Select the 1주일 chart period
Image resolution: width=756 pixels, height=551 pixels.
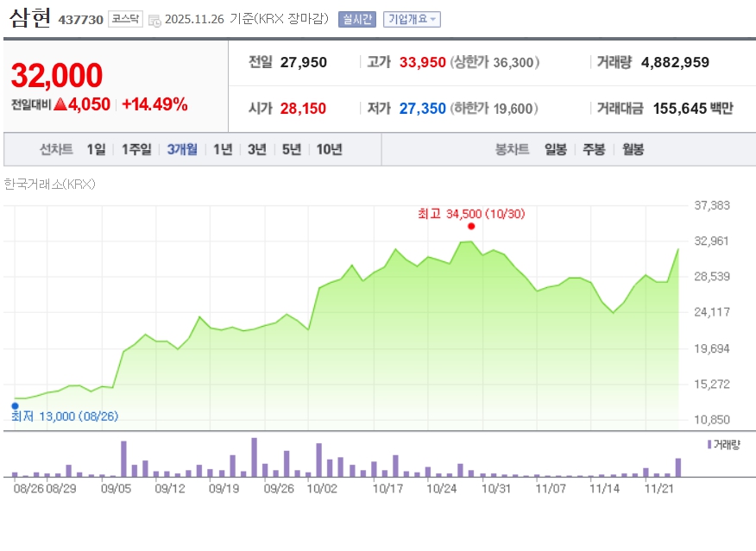(136, 149)
